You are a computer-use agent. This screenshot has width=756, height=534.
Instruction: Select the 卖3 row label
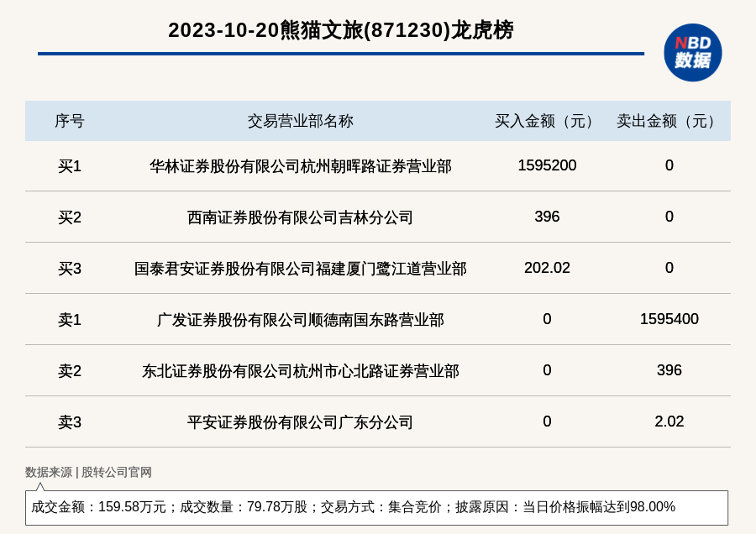(x=70, y=422)
